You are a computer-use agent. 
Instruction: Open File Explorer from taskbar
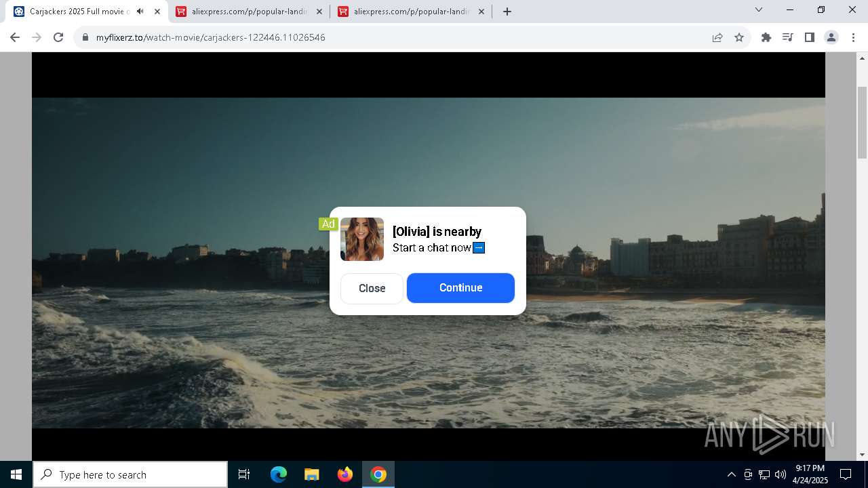click(312, 474)
